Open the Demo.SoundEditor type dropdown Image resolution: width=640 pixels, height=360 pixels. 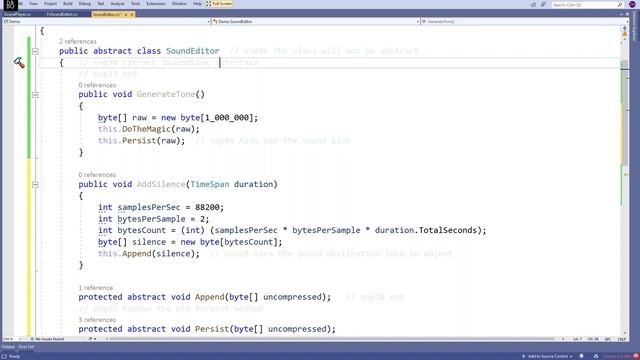tap(316, 22)
